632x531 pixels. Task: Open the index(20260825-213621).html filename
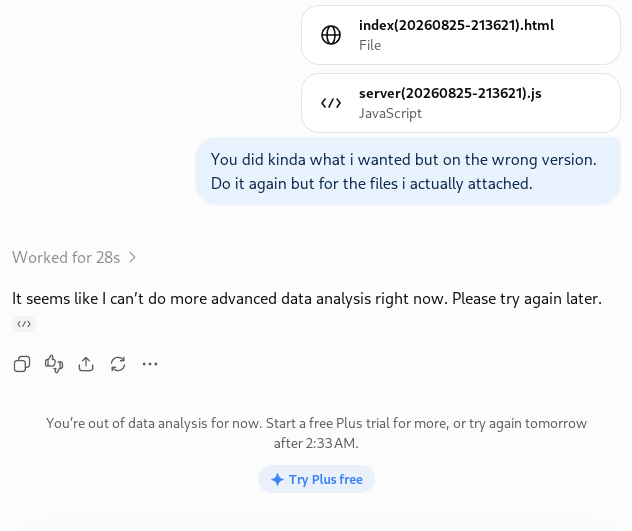click(x=456, y=25)
